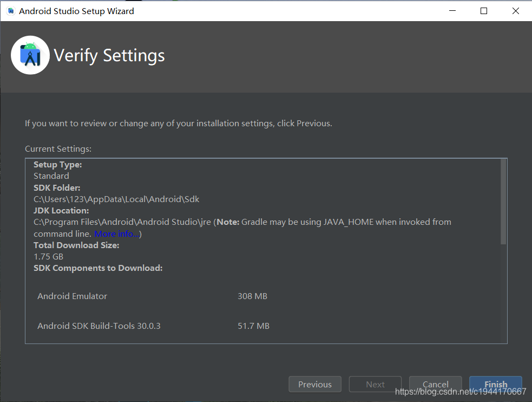Click the SDK path 'C:\Users\123\AppData\Local\Android\Sdk'

(x=116, y=199)
